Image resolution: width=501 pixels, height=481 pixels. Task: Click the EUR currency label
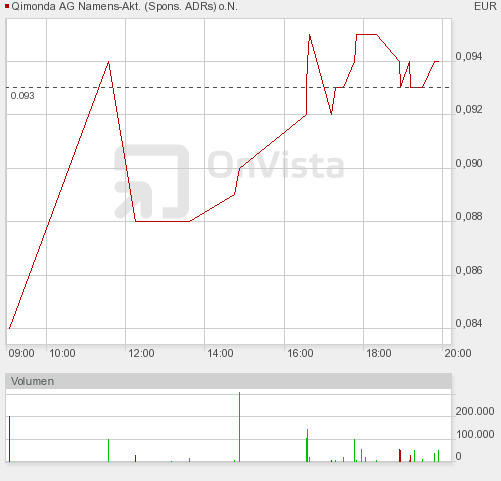pyautogui.click(x=485, y=6)
